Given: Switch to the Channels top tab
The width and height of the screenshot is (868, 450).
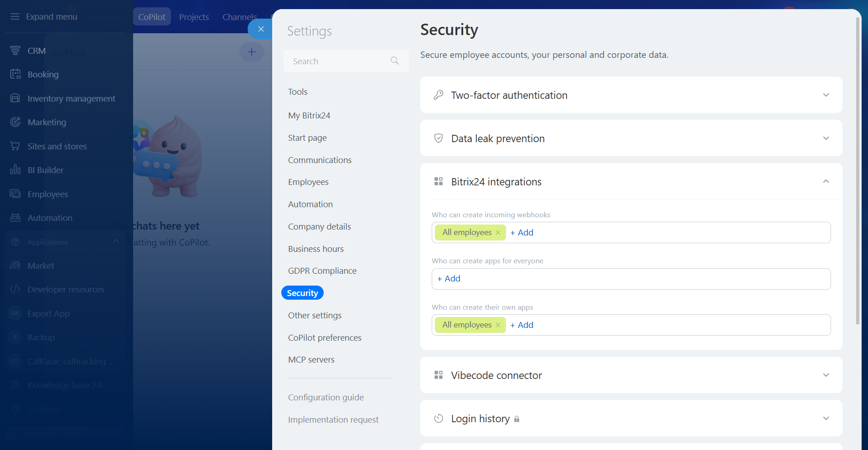Looking at the screenshot, I should pos(240,17).
